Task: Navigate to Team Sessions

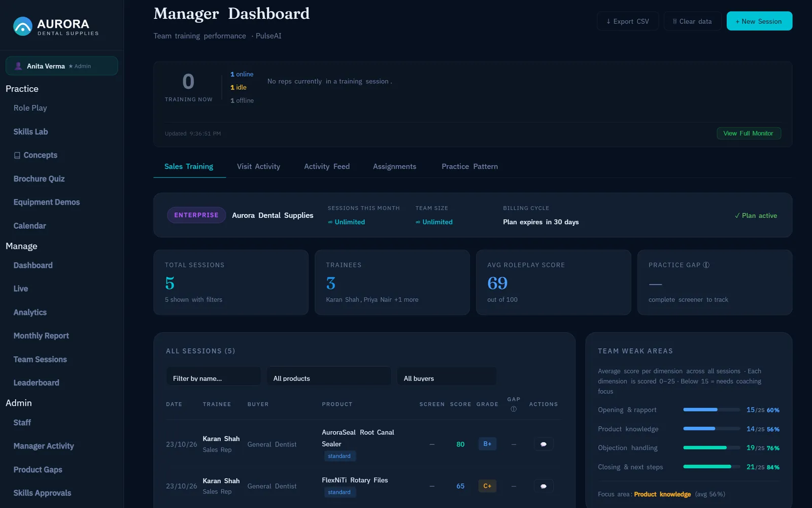Action: point(40,360)
